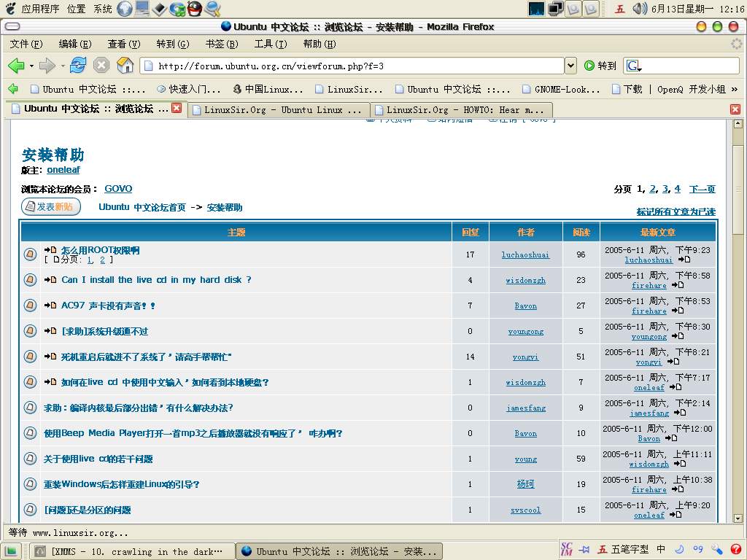Open the 位置 Places menu
Image resolution: width=747 pixels, height=560 pixels.
76,9
